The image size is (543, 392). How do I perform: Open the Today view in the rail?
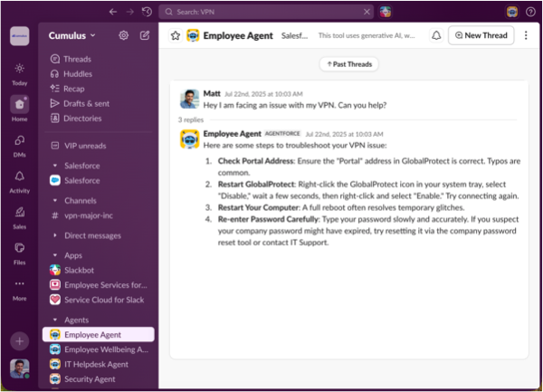tap(19, 74)
